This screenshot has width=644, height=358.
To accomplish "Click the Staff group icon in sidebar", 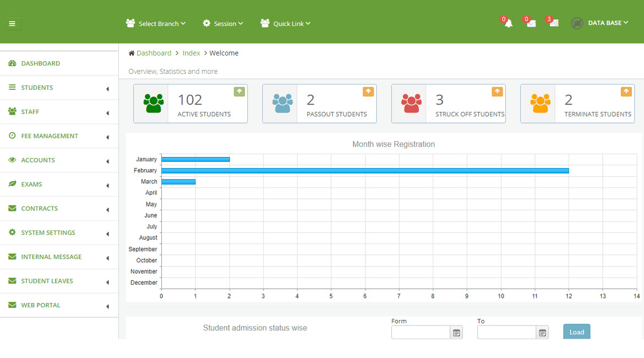I will (x=12, y=111).
